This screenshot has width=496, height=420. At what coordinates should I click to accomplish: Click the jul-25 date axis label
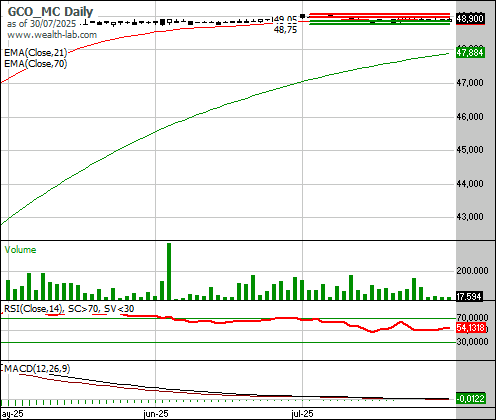click(x=302, y=414)
